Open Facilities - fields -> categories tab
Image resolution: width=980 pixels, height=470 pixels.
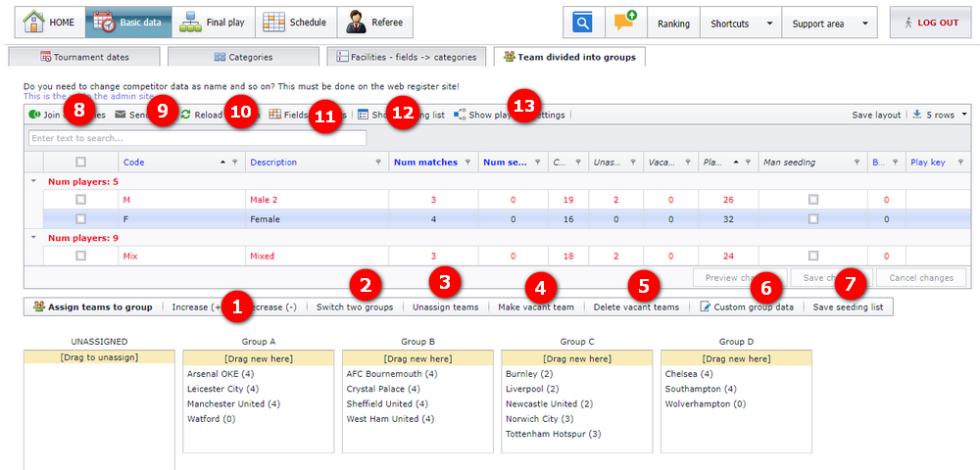click(407, 57)
